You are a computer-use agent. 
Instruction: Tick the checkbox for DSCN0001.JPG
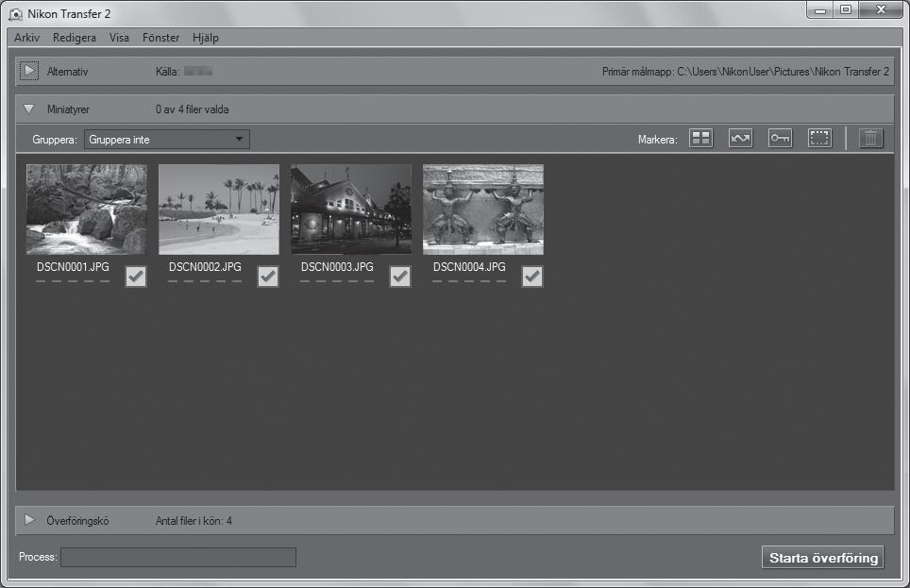click(x=136, y=277)
